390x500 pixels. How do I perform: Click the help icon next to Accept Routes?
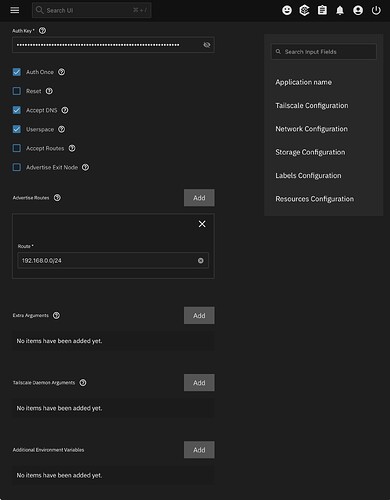tap(72, 148)
